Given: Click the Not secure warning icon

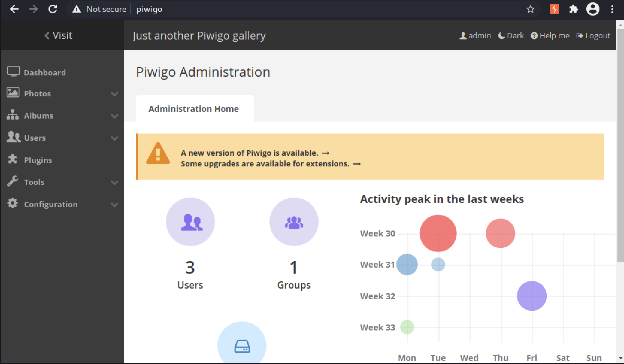Looking at the screenshot, I should point(77,9).
